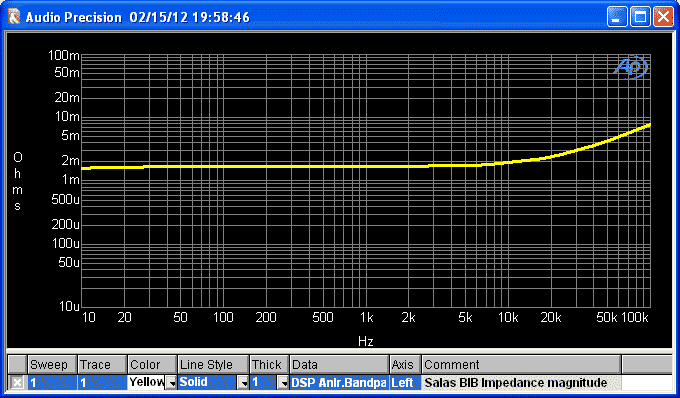Select the Sweep value 1 cell
The image size is (680, 398).
pos(52,382)
